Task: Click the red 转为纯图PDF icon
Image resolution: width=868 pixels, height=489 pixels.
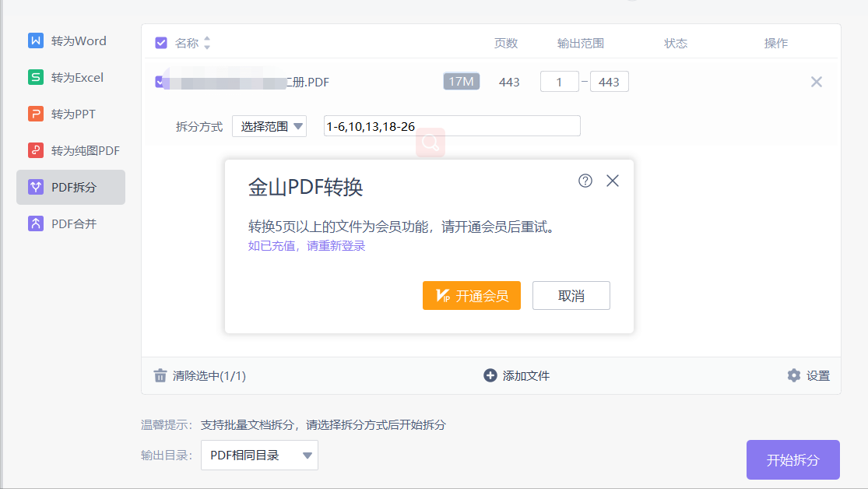Action: 36,150
